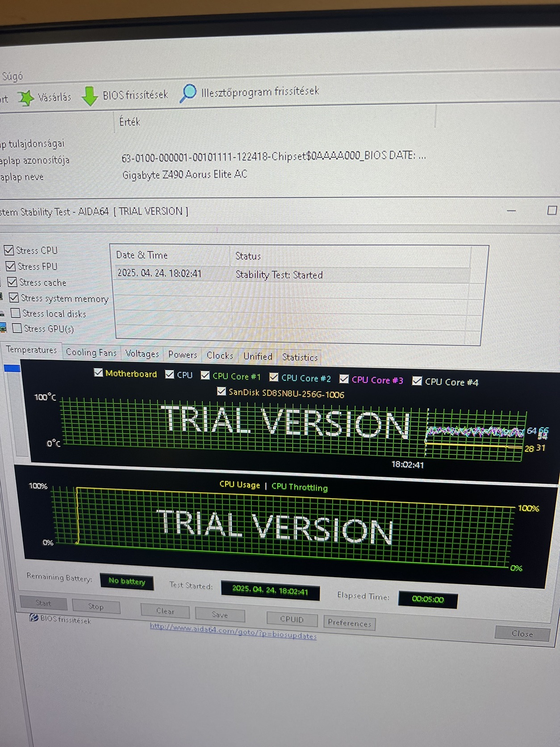Uncheck the SanDisk SD8SN8U-256G-1006 checkbox
The width and height of the screenshot is (560, 747).
tap(221, 391)
